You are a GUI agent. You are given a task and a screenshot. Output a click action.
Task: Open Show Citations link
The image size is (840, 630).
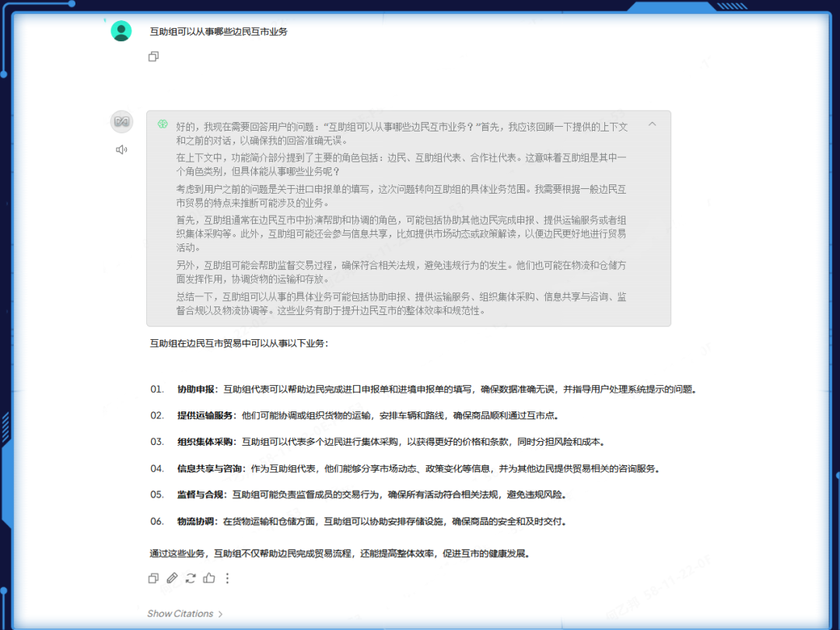coord(181,614)
